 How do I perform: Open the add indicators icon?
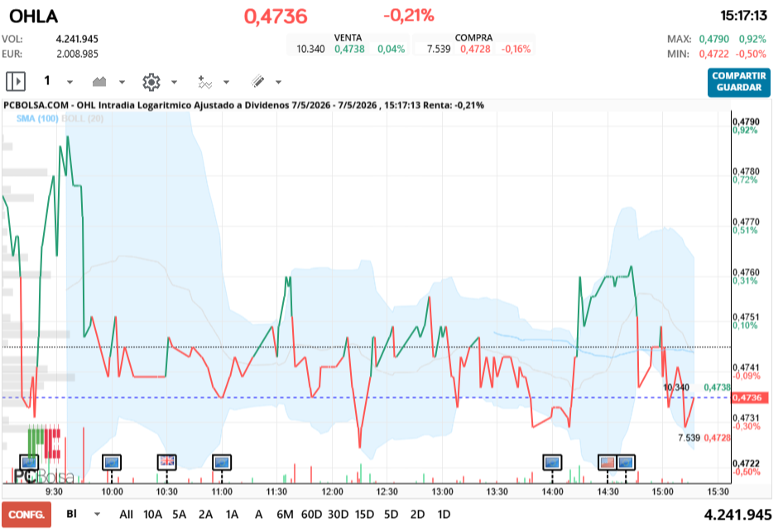[x=204, y=82]
